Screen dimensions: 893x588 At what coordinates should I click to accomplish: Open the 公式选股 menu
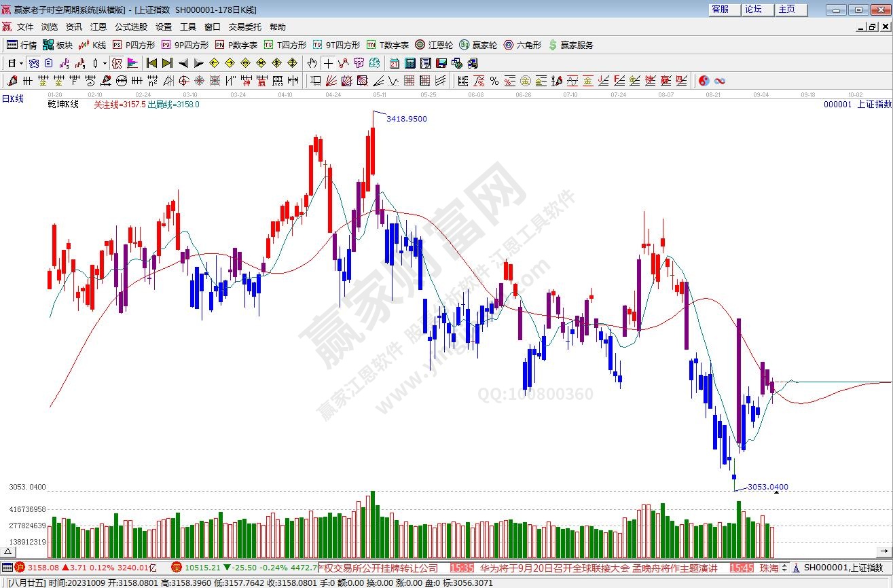[x=130, y=27]
